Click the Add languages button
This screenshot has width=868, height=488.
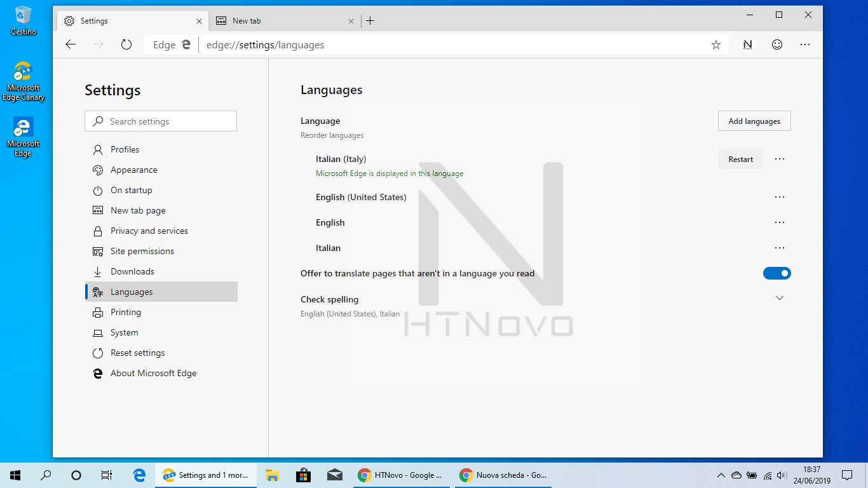click(754, 121)
